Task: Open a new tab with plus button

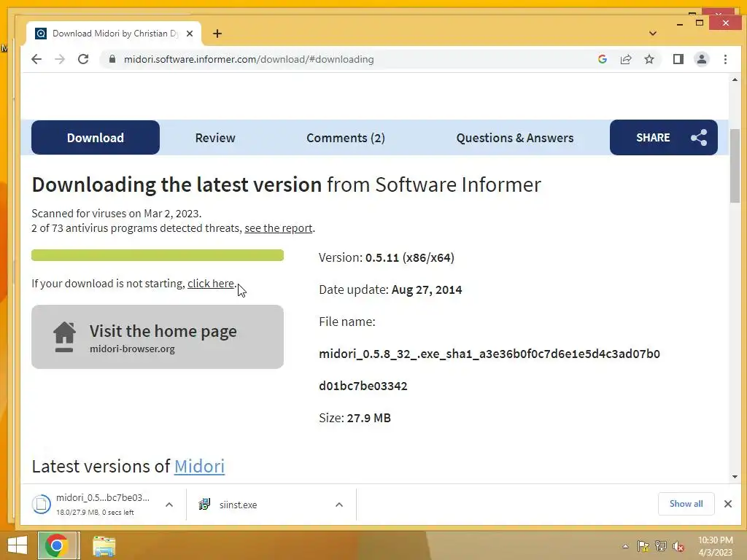Action: click(217, 34)
